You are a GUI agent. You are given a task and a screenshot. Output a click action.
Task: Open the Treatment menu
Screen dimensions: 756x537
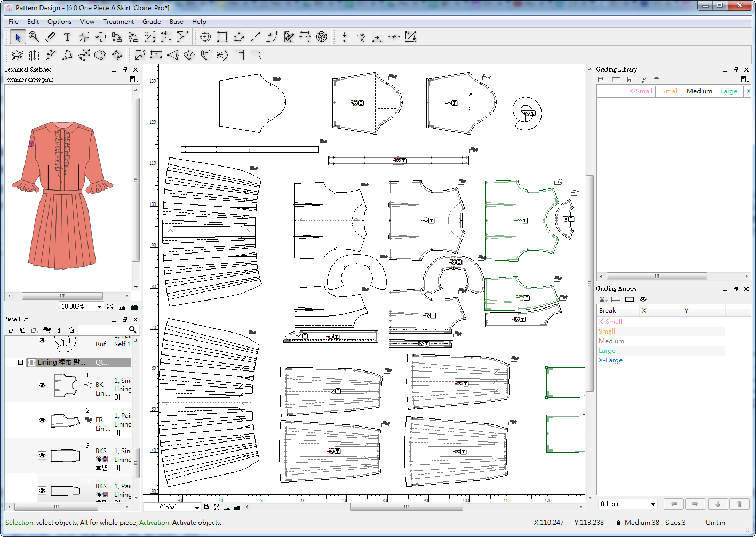[118, 22]
